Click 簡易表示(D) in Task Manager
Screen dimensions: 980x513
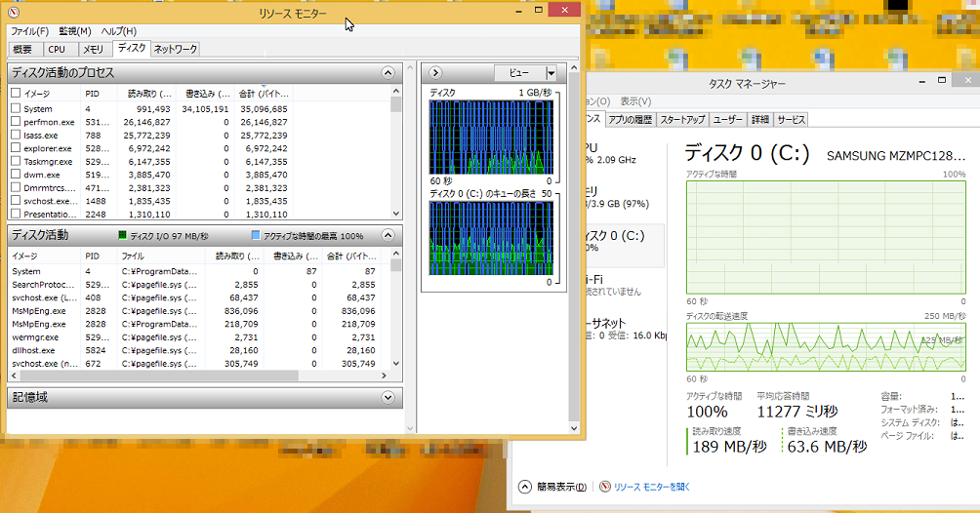point(562,487)
